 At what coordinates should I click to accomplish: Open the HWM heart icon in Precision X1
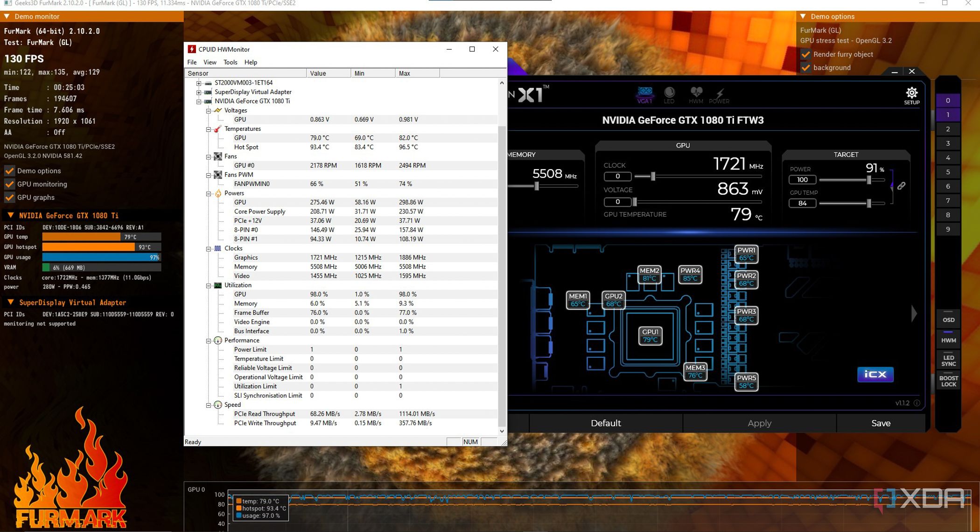(696, 95)
